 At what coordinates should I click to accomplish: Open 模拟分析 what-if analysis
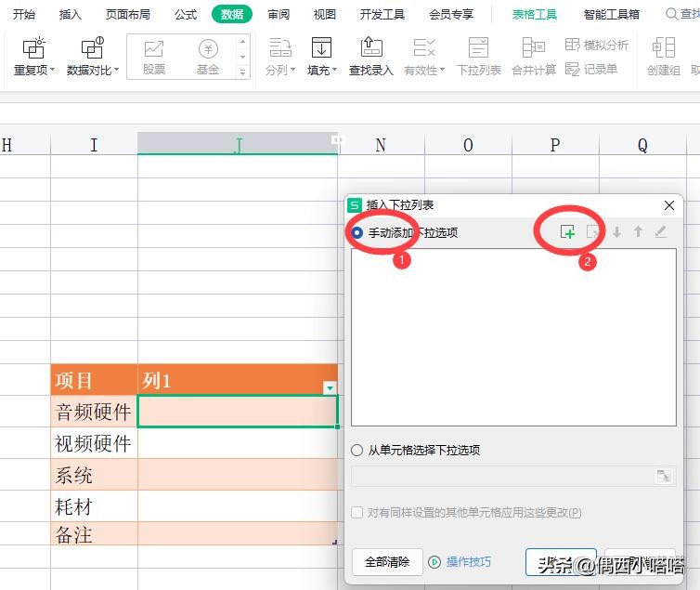(596, 45)
